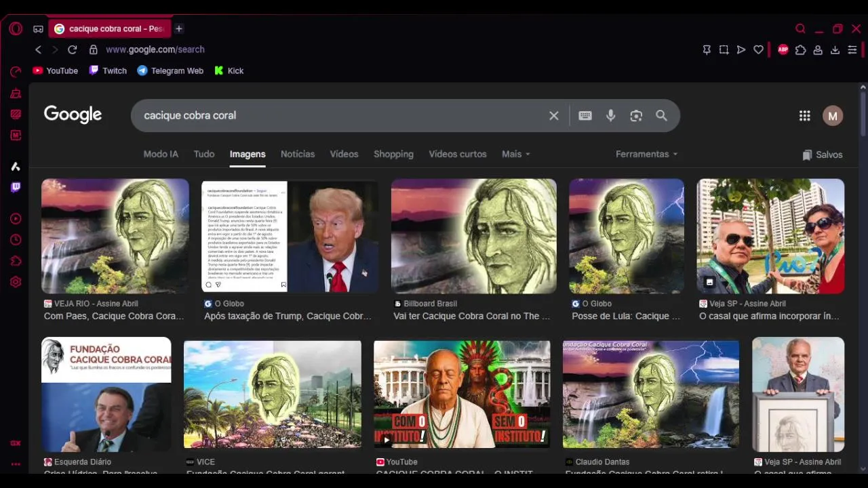Image resolution: width=868 pixels, height=488 pixels.
Task: Open VEJA RIO Com Paes result link
Action: click(x=114, y=316)
